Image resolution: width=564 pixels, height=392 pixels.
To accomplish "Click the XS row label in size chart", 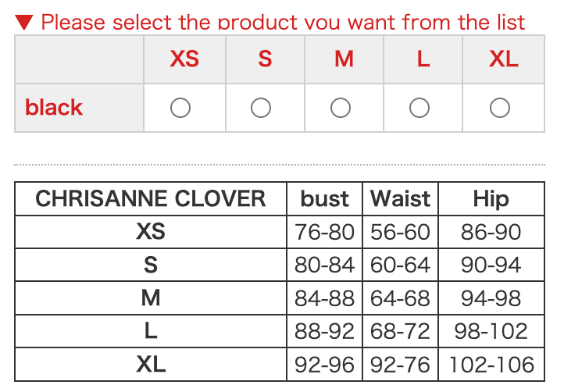I will pyautogui.click(x=151, y=232).
